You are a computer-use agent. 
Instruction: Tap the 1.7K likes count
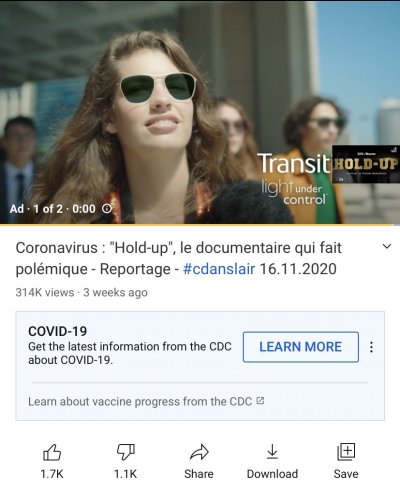(52, 474)
